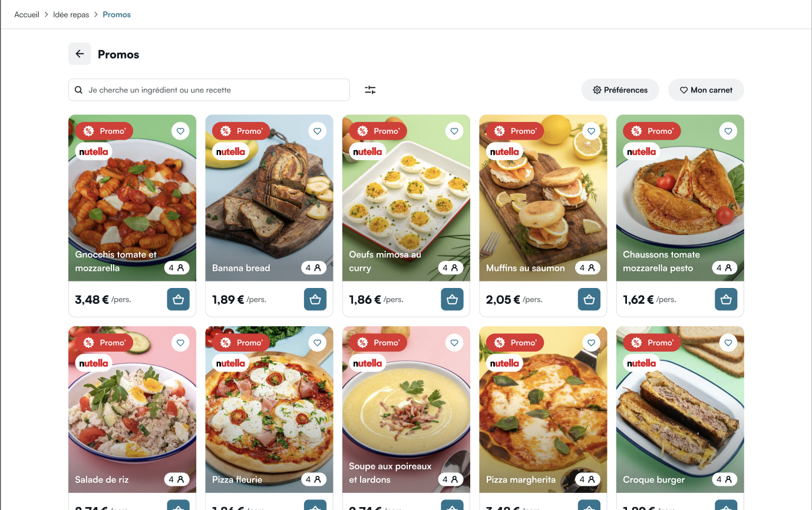Add Banana bread to basket

tap(315, 299)
